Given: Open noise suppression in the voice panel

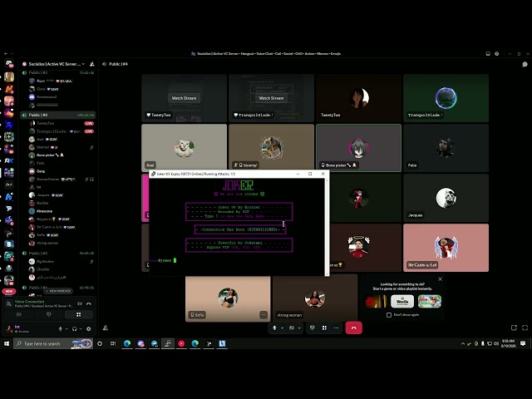Looking at the screenshot, I should click(x=80, y=303).
